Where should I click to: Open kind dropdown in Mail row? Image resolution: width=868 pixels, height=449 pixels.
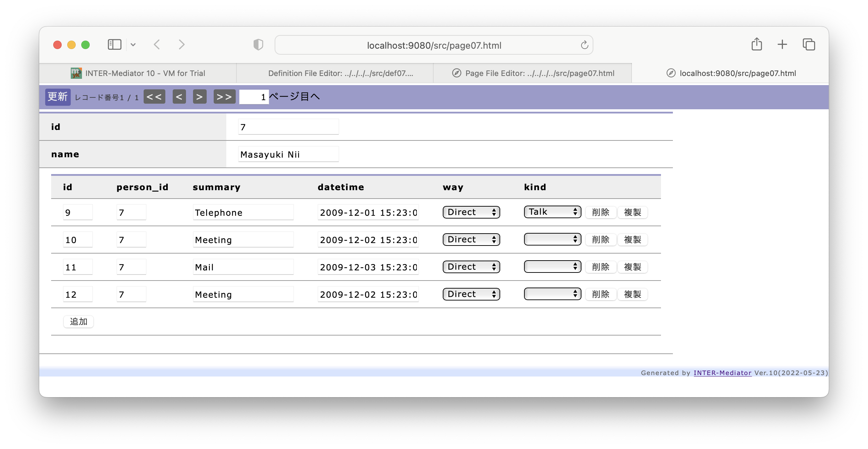(552, 267)
